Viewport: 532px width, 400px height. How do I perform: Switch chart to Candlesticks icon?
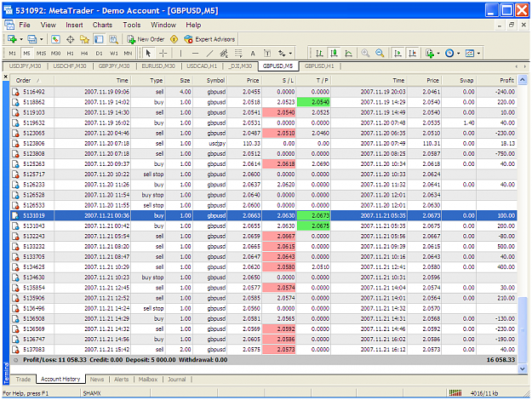pos(334,54)
